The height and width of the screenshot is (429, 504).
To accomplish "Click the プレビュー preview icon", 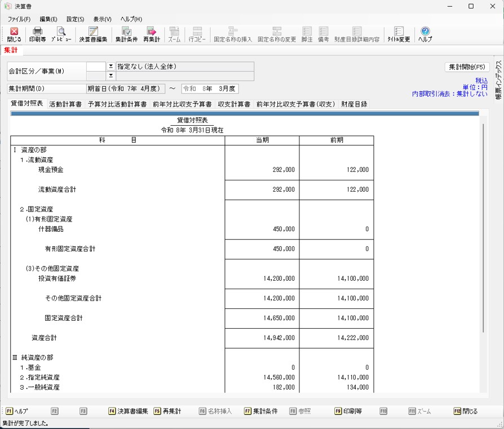I will pos(61,34).
